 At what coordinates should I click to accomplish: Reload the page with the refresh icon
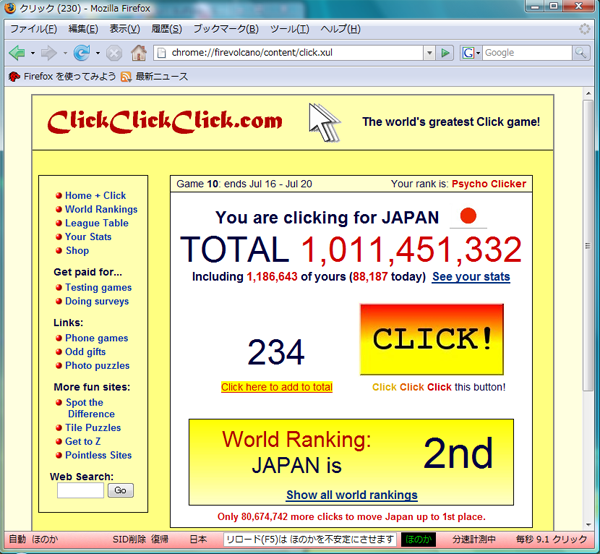[x=82, y=53]
